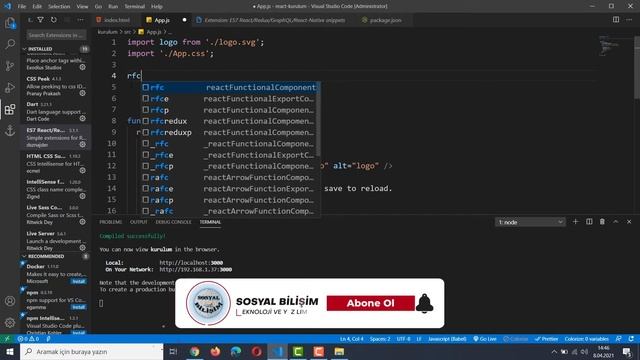Switch to the ES7 React snippets extension tab
Image resolution: width=640 pixels, height=360 pixels.
point(274,20)
